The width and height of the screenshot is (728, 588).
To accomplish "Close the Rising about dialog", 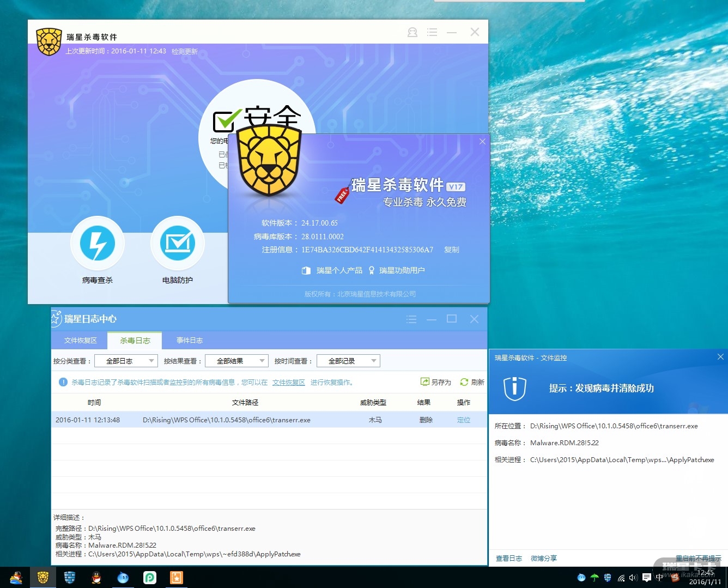I will pos(482,142).
